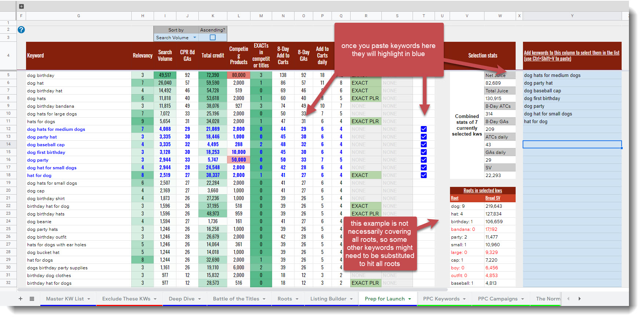Click the Keyword column header cell
644x321 pixels.
[78, 56]
